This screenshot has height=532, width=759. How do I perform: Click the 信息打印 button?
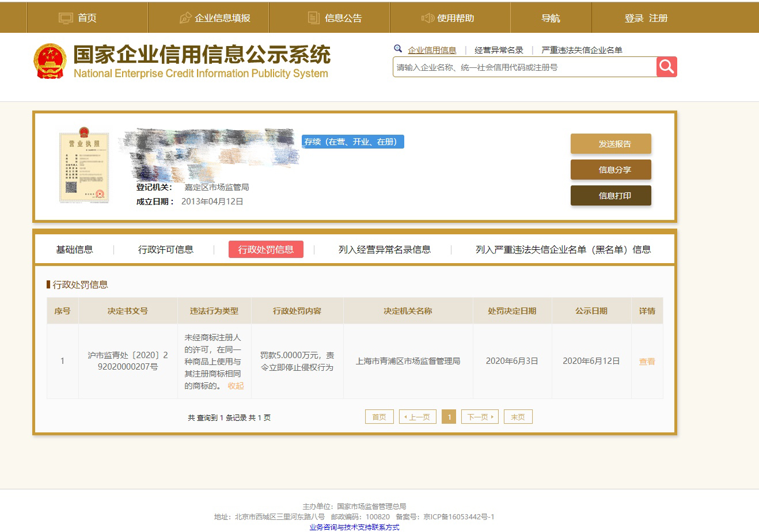[610, 196]
